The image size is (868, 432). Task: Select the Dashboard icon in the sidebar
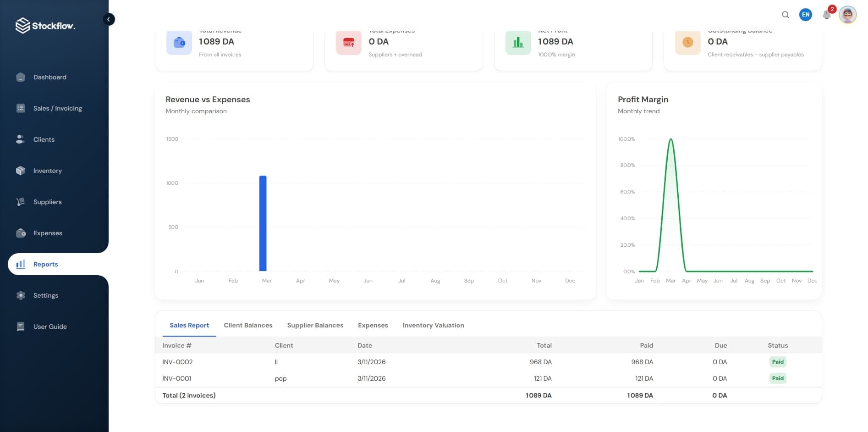pyautogui.click(x=21, y=77)
